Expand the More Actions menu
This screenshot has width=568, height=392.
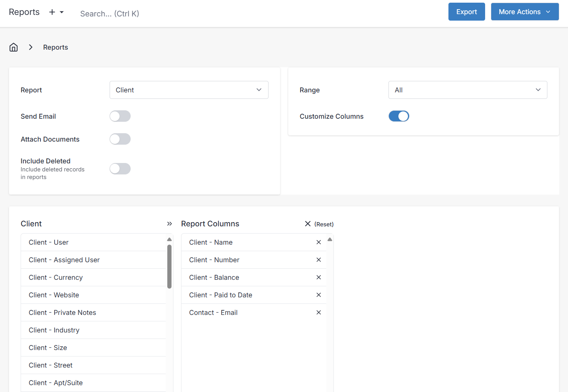pos(525,12)
